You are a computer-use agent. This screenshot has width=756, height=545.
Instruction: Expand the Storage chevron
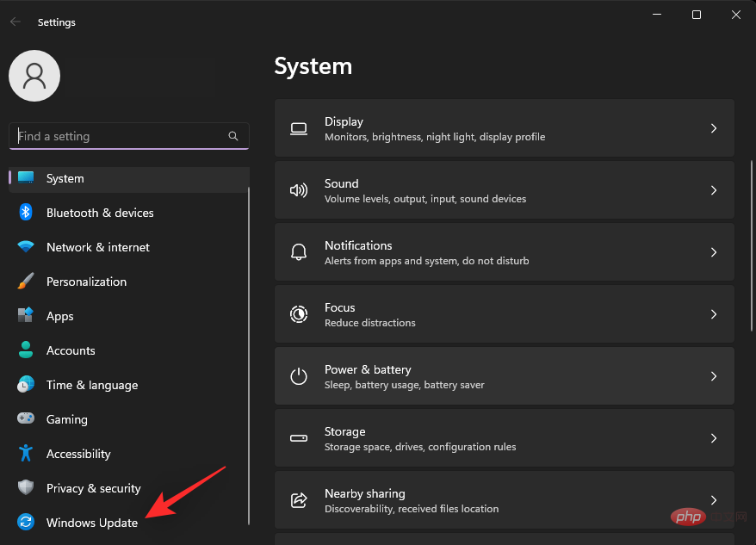click(x=714, y=438)
